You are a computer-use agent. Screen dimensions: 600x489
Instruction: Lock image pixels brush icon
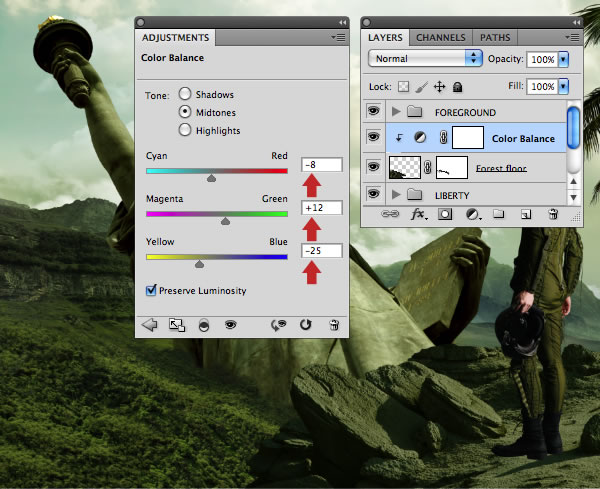421,87
